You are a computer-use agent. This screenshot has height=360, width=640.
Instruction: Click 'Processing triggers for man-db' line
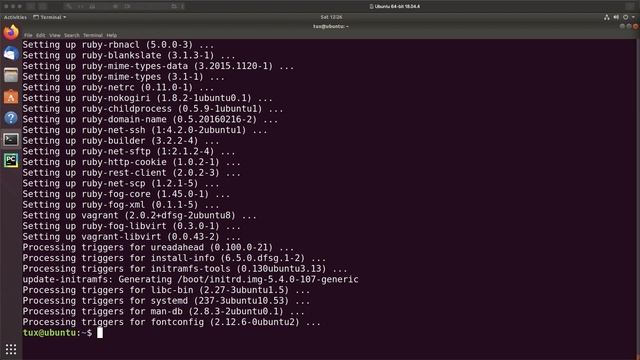tap(163, 311)
